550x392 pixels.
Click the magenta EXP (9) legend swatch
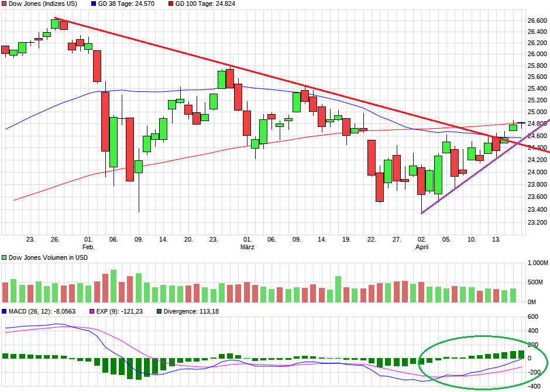click(x=92, y=311)
